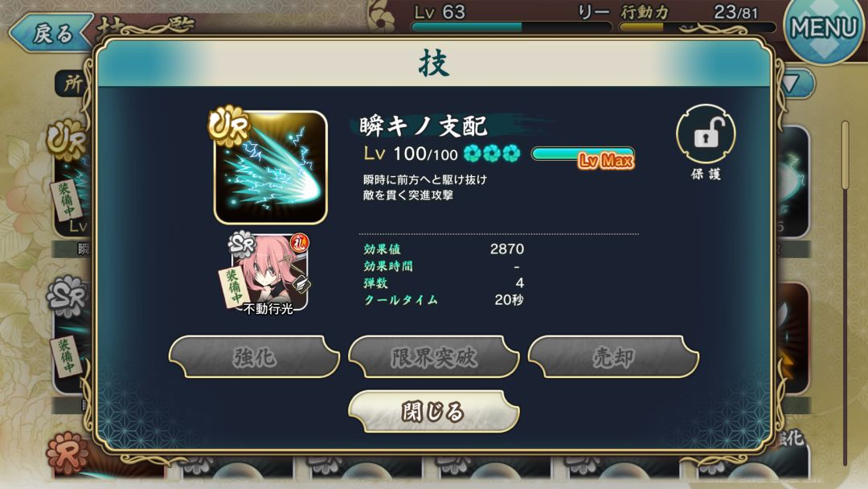Select the 不動行光 character portrait
868x489 pixels.
pos(269,274)
